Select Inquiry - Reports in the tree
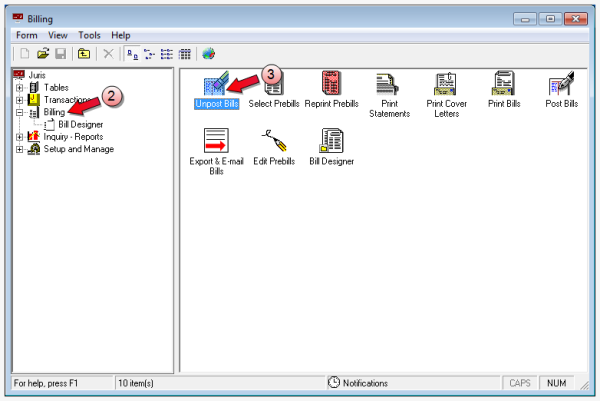The height and width of the screenshot is (401, 600). [73, 137]
